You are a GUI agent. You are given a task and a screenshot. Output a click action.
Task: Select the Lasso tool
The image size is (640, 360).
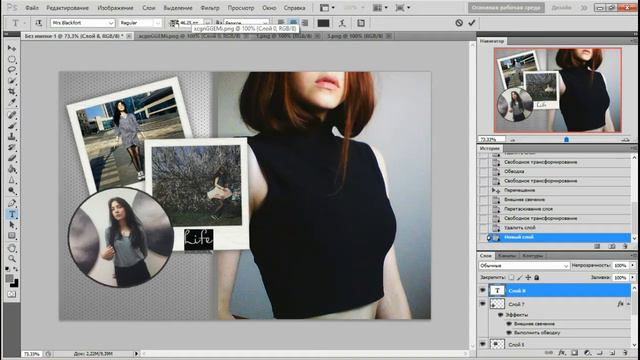coord(12,70)
